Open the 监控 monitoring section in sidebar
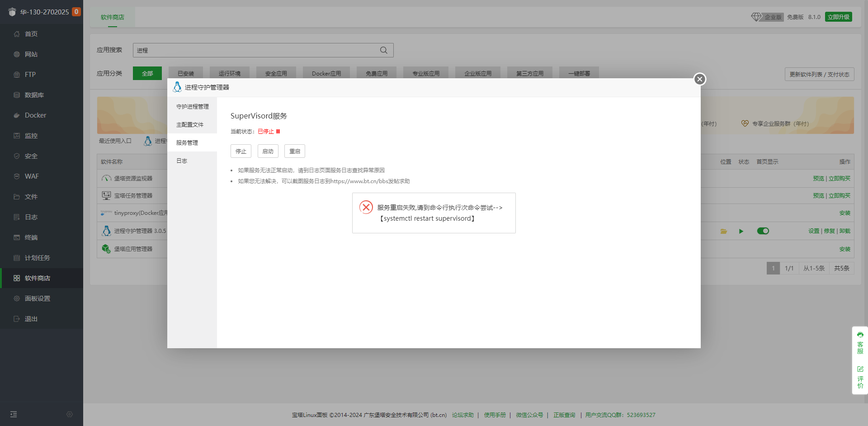The height and width of the screenshot is (426, 868). click(x=32, y=135)
